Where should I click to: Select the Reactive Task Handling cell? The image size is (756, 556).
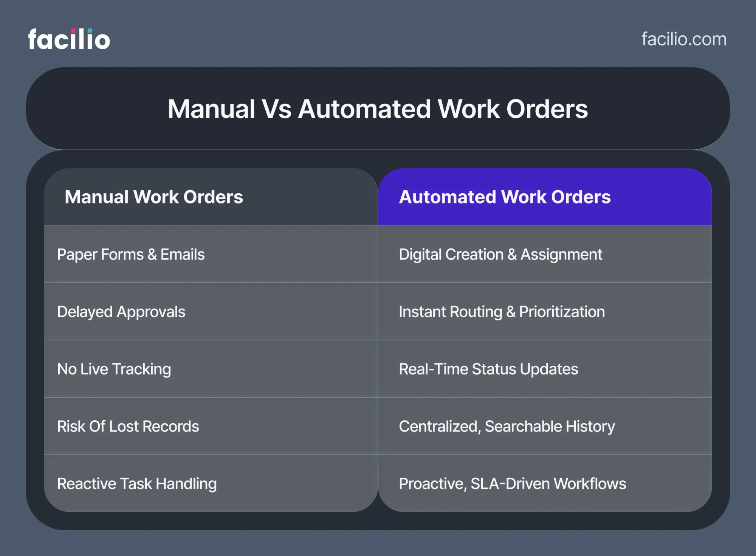(137, 483)
